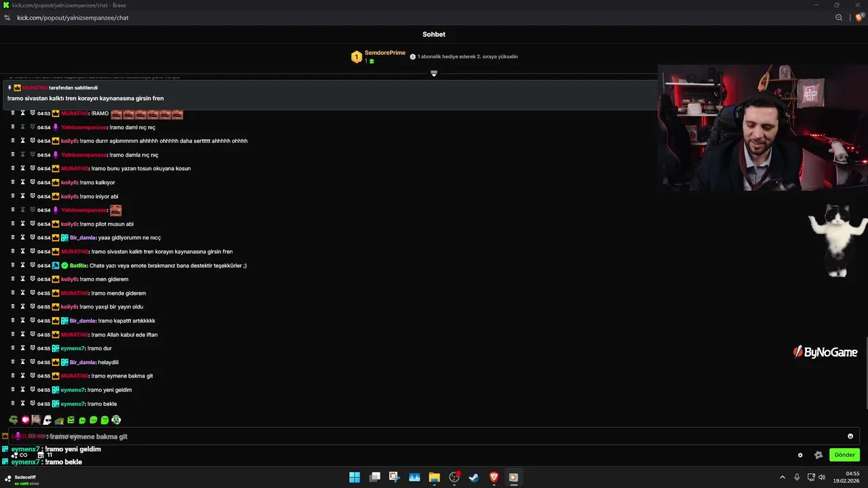
Task: Show hidden icons in the system tray
Action: [x=782, y=477]
